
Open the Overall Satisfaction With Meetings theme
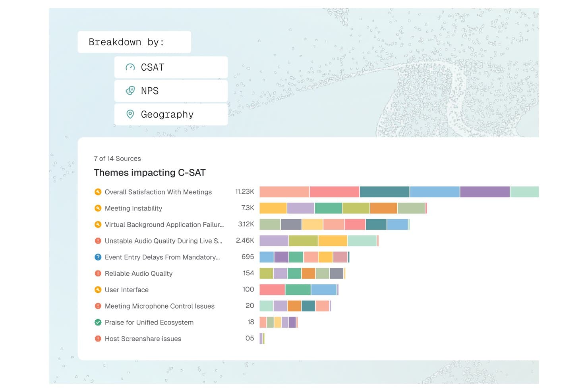pyautogui.click(x=158, y=192)
